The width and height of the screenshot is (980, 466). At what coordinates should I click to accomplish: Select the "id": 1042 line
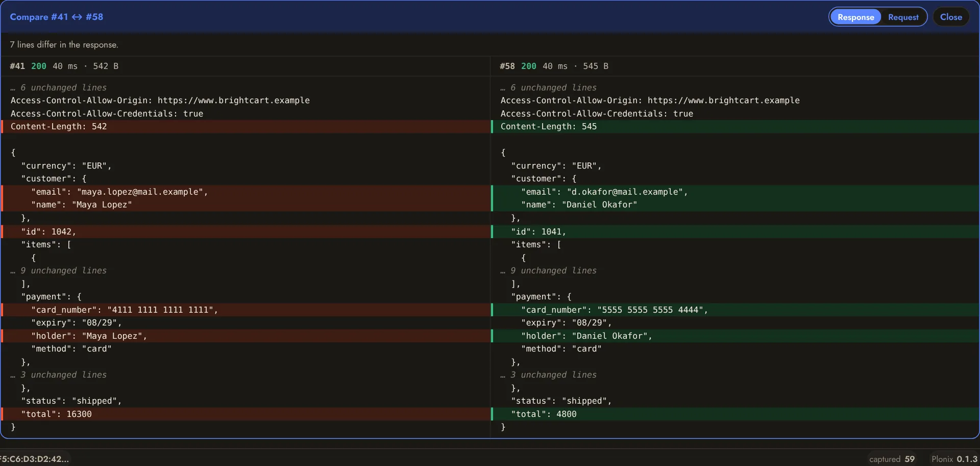[x=246, y=231]
